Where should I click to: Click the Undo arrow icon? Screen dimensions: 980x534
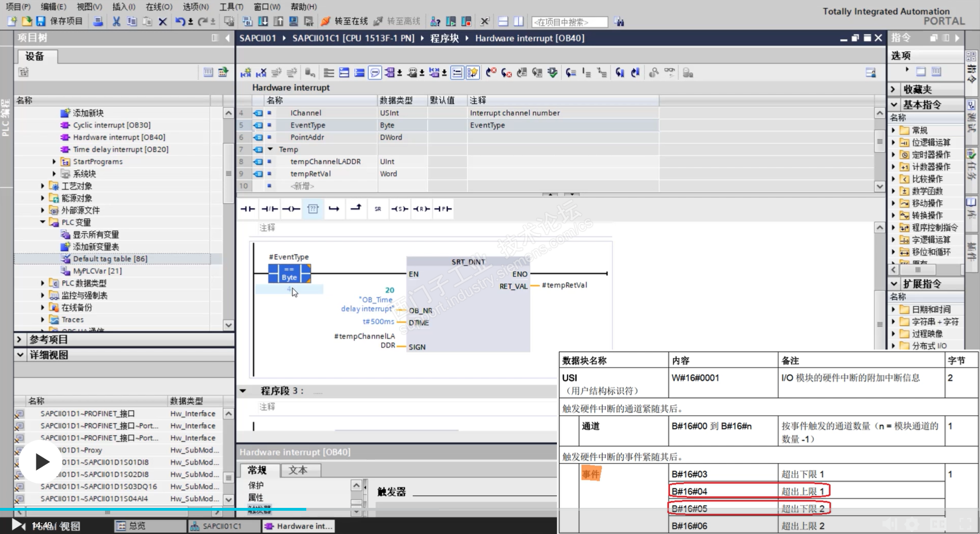coord(180,22)
